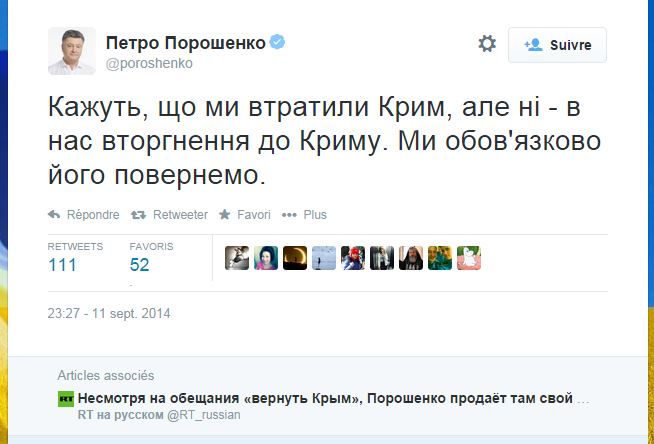654x444 pixels.
Task: Click the Suivre follow button
Action: [557, 45]
